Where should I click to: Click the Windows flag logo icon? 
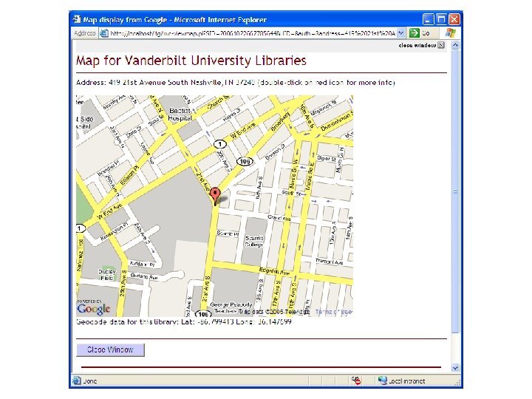[450, 33]
